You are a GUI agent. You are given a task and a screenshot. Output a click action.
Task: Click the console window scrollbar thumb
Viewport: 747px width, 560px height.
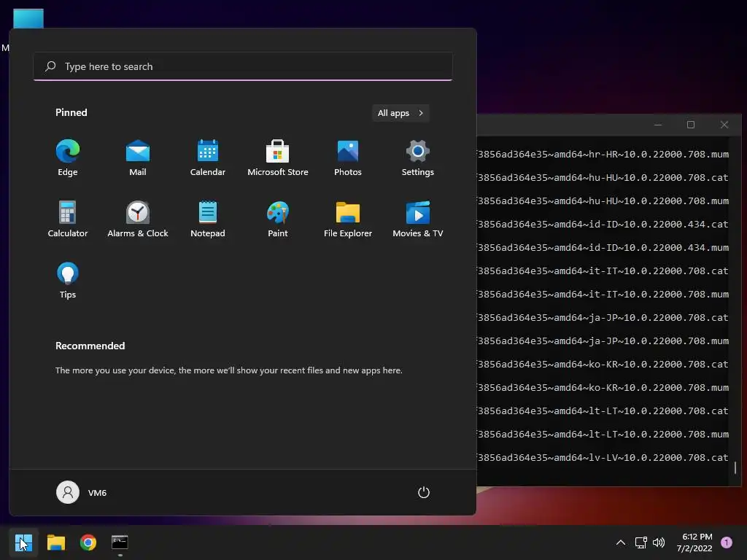[735, 467]
